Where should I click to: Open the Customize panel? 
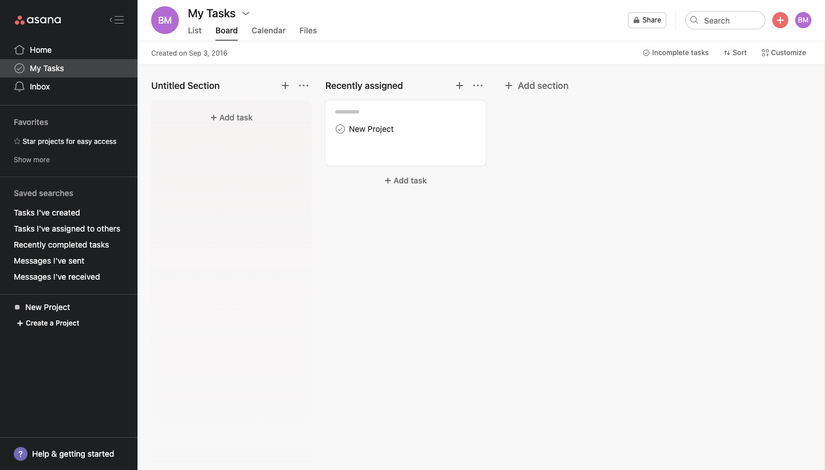coord(783,53)
